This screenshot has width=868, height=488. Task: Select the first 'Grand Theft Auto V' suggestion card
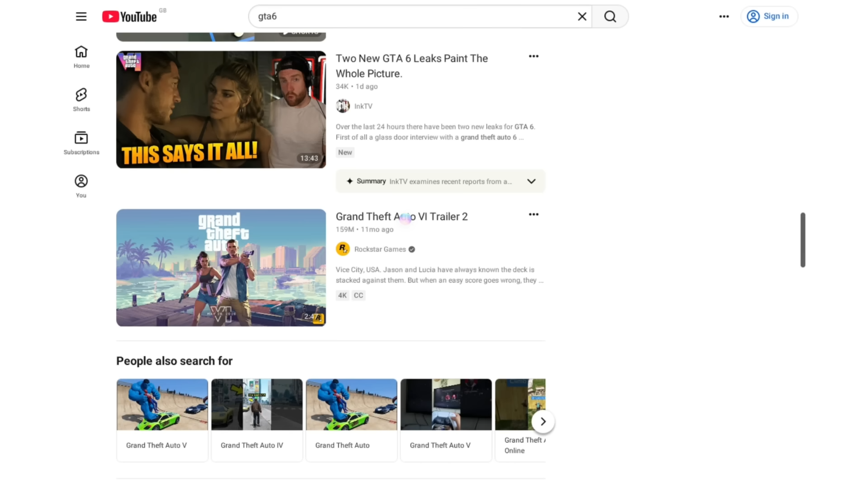coord(162,420)
